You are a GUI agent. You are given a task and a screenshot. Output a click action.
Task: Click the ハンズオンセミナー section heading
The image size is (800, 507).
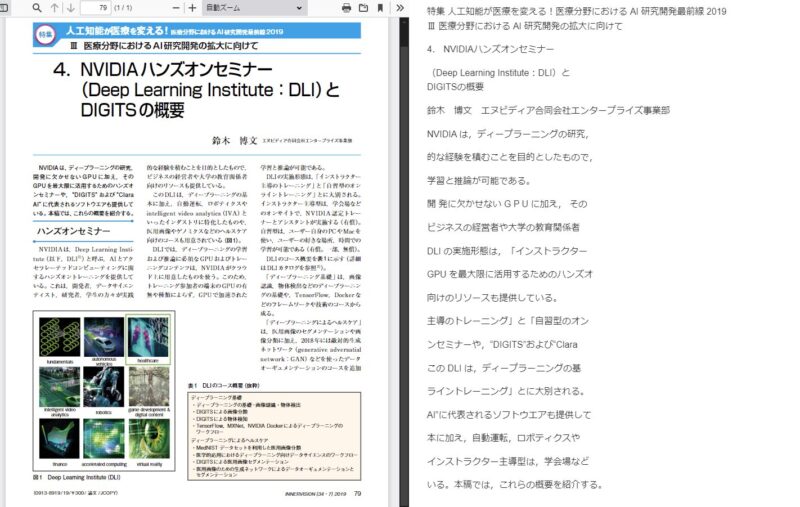73,231
